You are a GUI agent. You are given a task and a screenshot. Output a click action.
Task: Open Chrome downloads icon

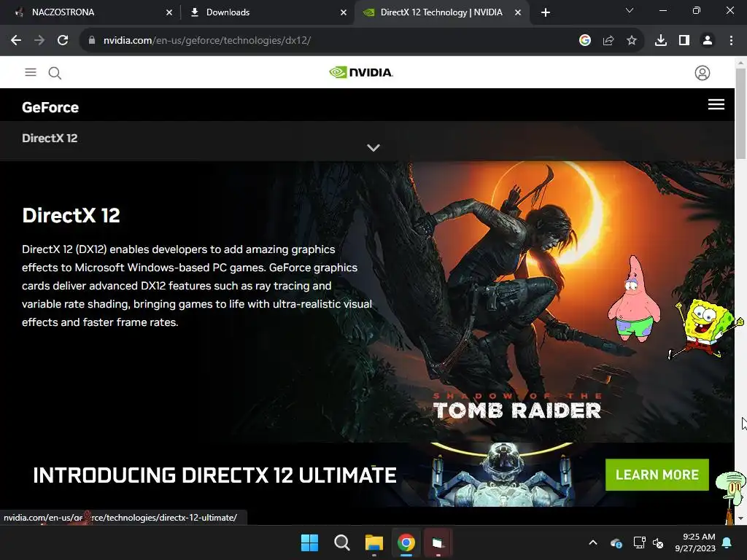coord(661,41)
